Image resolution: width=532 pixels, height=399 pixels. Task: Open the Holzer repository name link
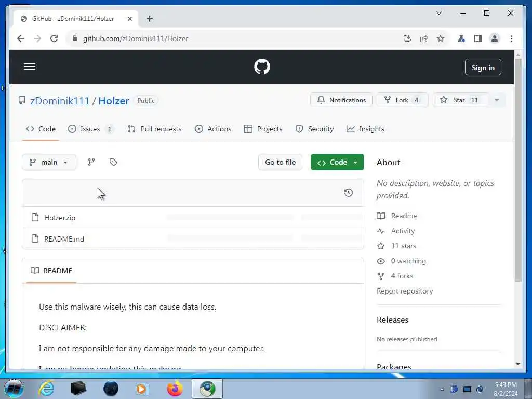click(x=114, y=101)
